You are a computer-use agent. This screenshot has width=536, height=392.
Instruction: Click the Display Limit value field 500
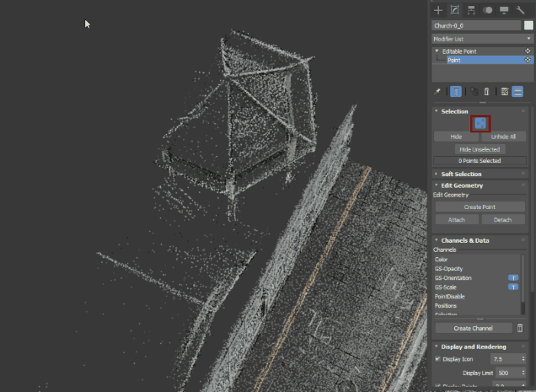[508, 373]
